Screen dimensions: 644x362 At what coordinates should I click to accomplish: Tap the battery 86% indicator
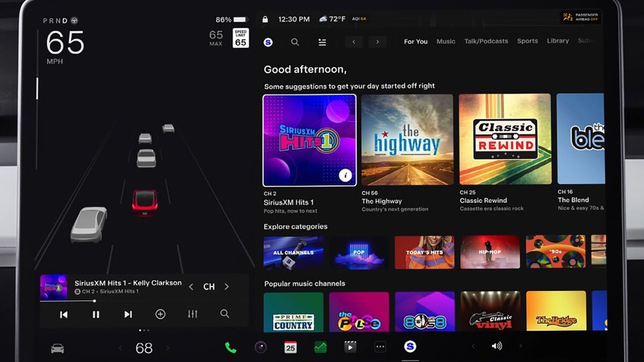tap(231, 20)
